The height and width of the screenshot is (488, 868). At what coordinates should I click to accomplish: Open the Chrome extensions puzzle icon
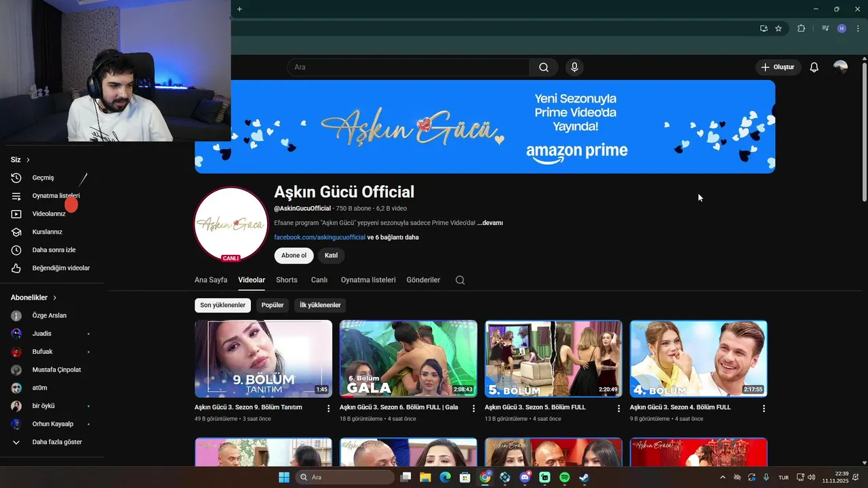(801, 28)
